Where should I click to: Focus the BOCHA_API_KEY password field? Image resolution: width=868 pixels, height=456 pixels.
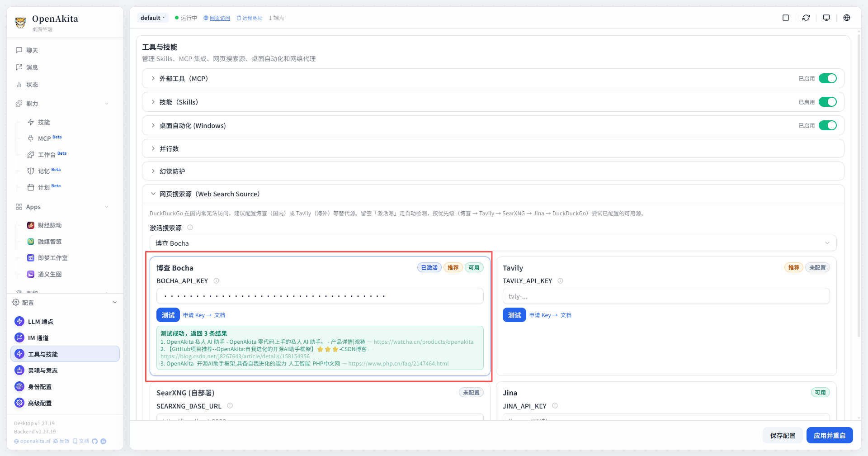pos(320,296)
